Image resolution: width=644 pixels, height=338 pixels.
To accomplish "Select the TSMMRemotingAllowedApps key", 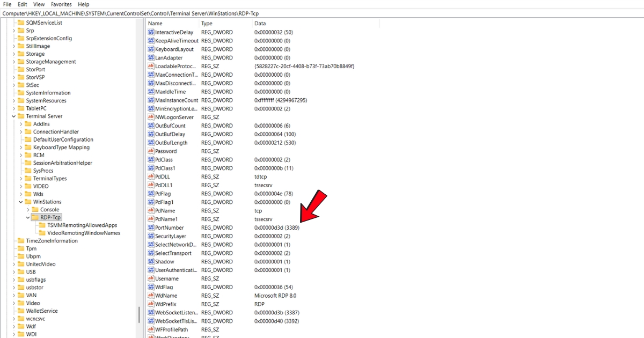I will (x=82, y=225).
